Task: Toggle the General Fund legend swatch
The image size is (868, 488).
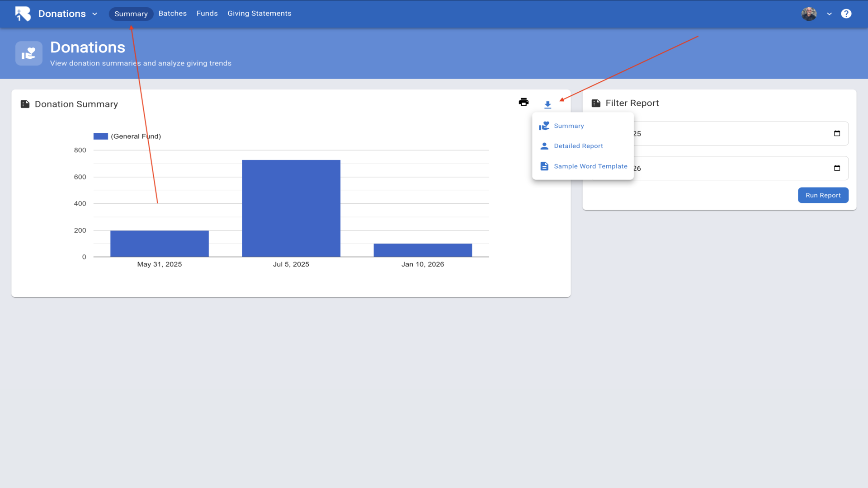Action: 100,136
